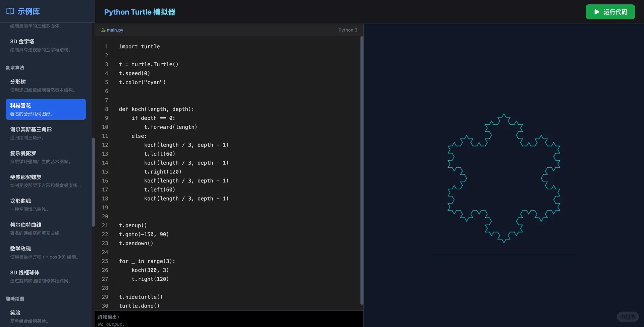Select the 龙形曲线 example

(x=45, y=205)
